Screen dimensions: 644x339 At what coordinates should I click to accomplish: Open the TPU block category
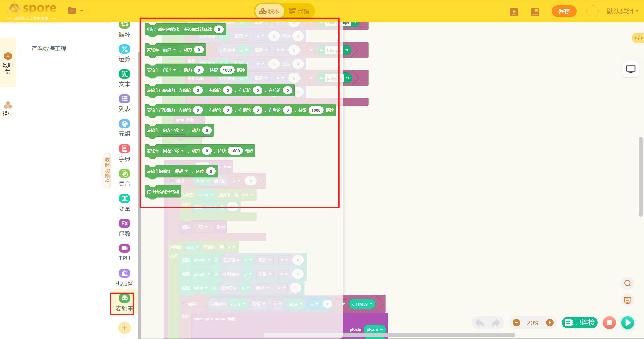pyautogui.click(x=124, y=252)
